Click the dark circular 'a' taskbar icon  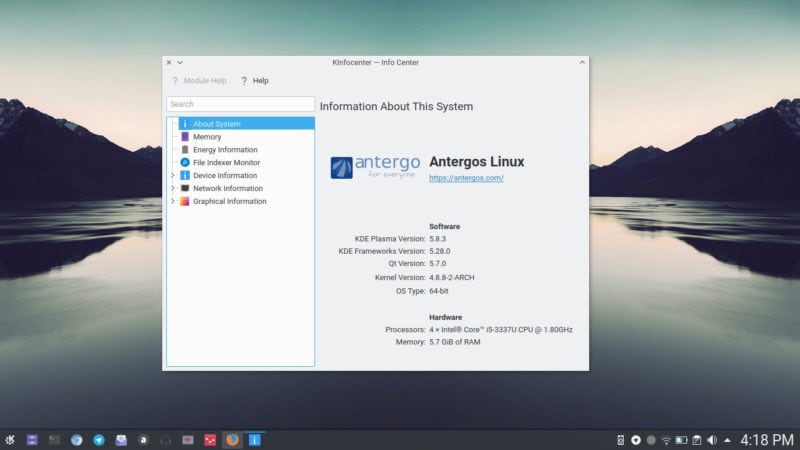coord(143,440)
